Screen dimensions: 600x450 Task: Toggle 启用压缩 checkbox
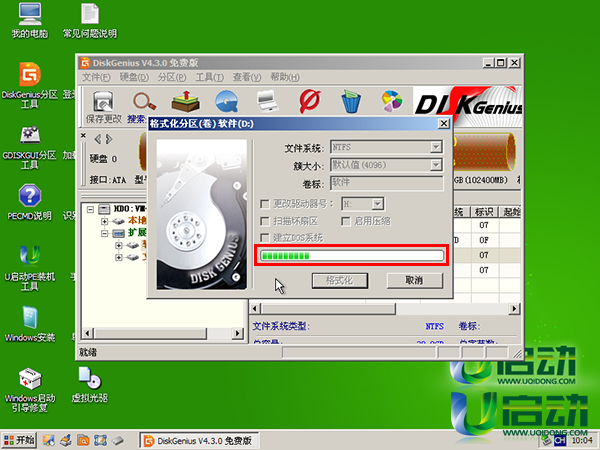346,221
